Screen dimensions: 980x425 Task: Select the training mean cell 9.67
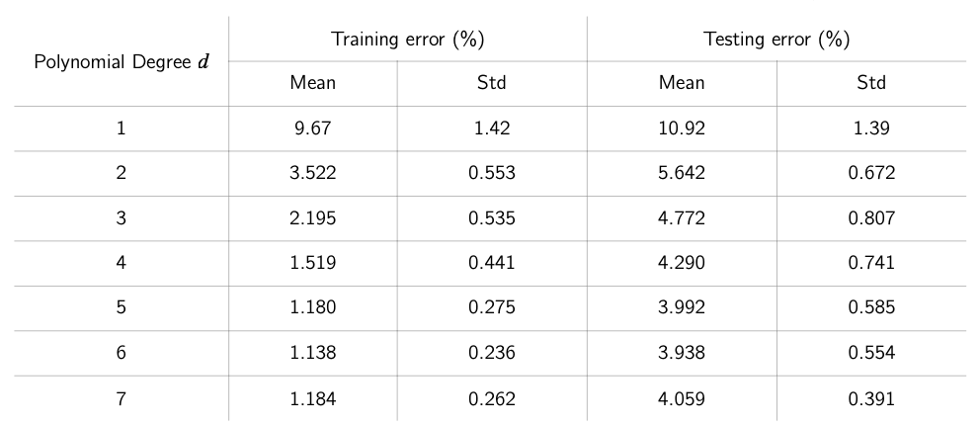(312, 128)
